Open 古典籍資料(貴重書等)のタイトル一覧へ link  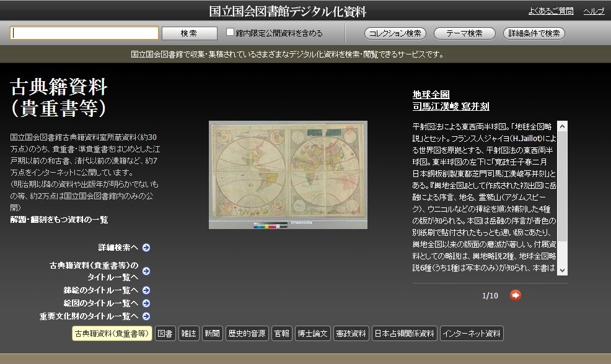tap(94, 271)
